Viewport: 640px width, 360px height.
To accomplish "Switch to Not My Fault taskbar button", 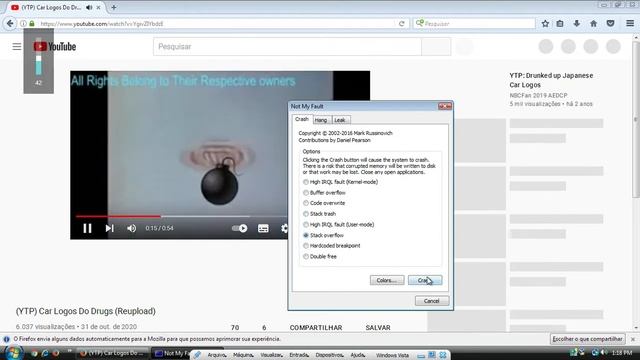I will pos(171,353).
